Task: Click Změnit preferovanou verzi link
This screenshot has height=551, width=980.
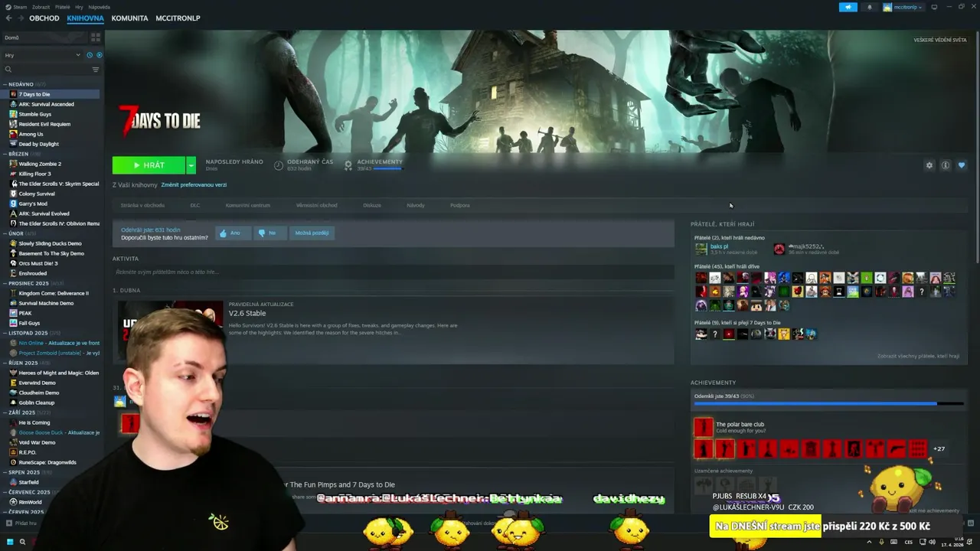Action: 194,184
